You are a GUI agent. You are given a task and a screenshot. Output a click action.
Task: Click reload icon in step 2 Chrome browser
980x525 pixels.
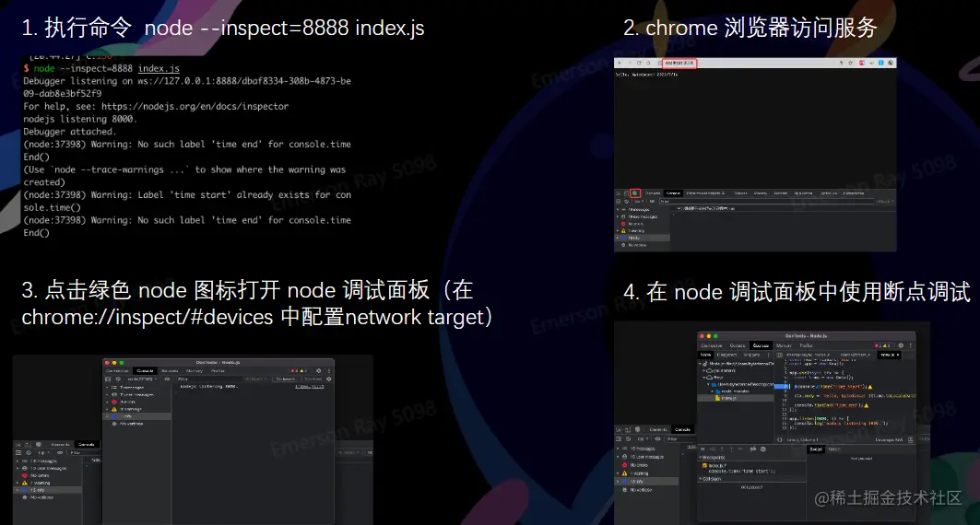click(639, 63)
